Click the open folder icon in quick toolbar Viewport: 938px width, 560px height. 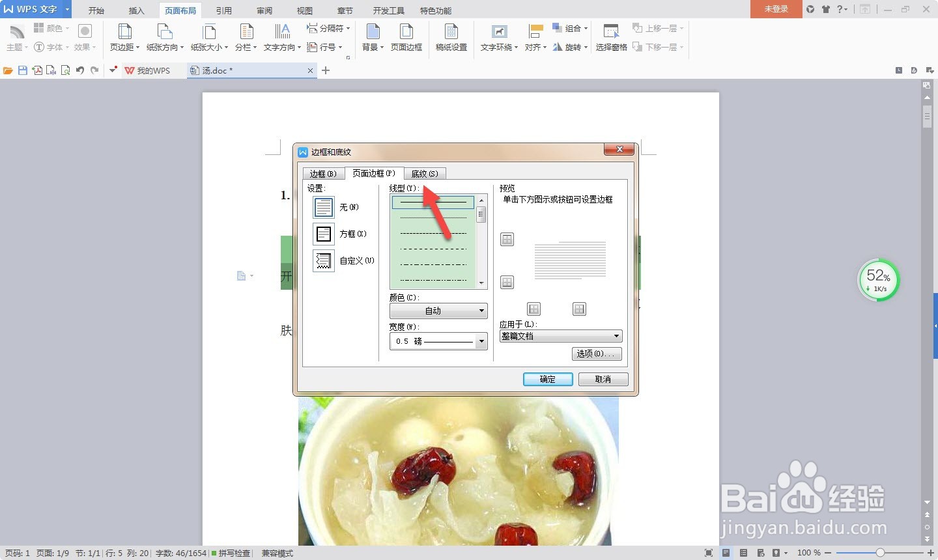tap(8, 70)
